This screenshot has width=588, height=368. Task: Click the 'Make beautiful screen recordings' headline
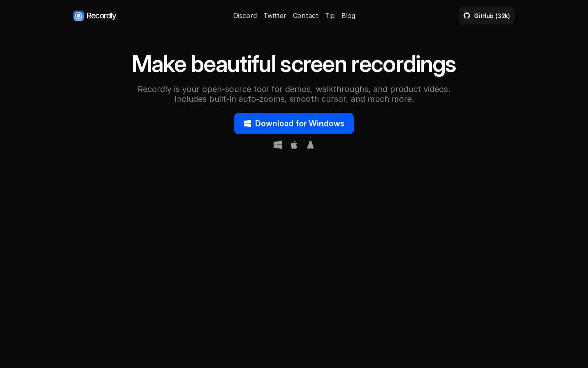click(294, 64)
